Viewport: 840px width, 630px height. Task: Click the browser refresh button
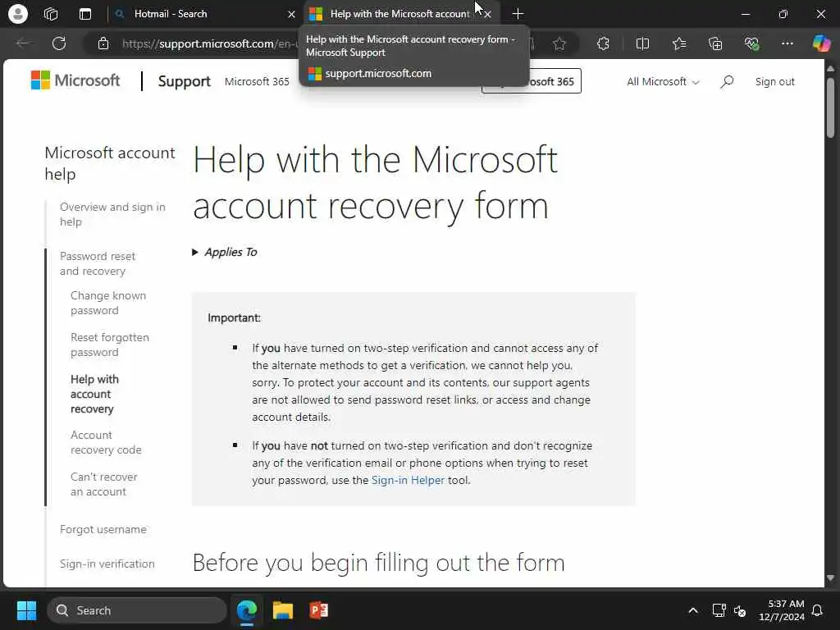click(59, 43)
